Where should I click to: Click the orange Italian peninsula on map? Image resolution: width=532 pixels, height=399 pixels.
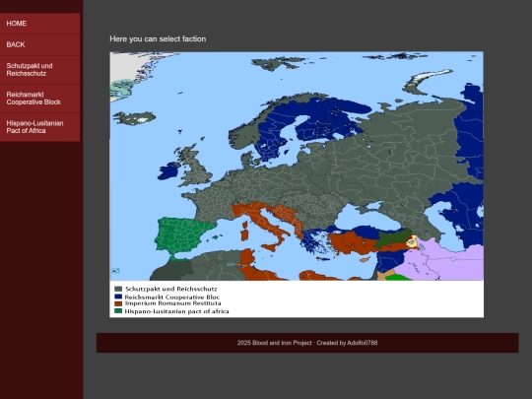(264, 223)
